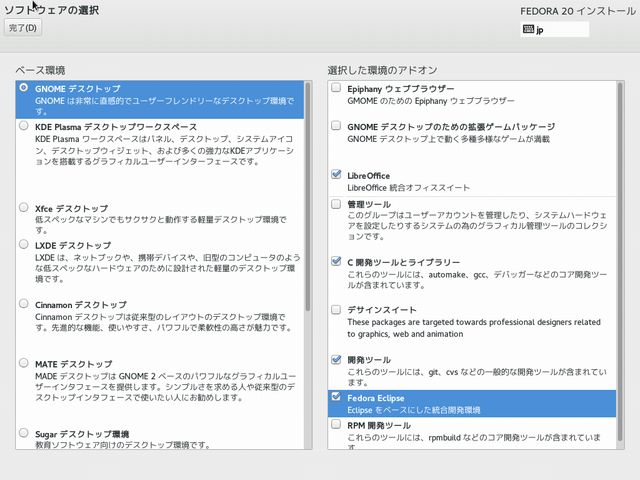This screenshot has height=480, width=640.
Task: Click LibreOffice 統合オフィススイート description
Action: [408, 188]
